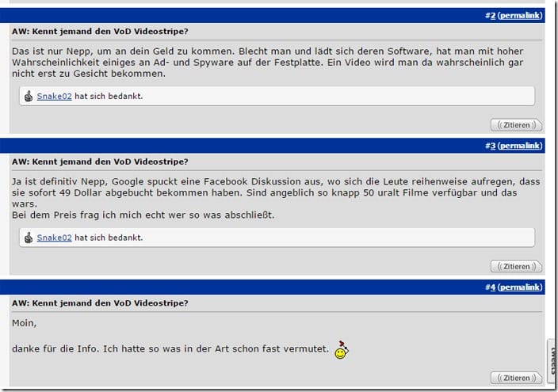Open the permalink for post #2

520,15
